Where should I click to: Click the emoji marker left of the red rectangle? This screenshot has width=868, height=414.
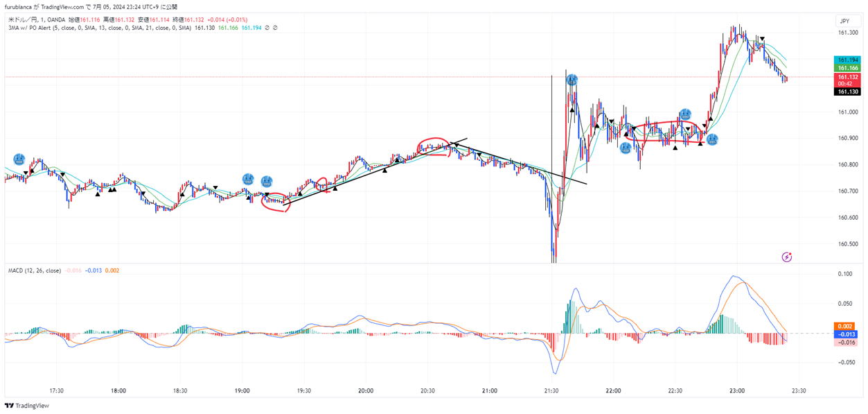click(x=626, y=147)
